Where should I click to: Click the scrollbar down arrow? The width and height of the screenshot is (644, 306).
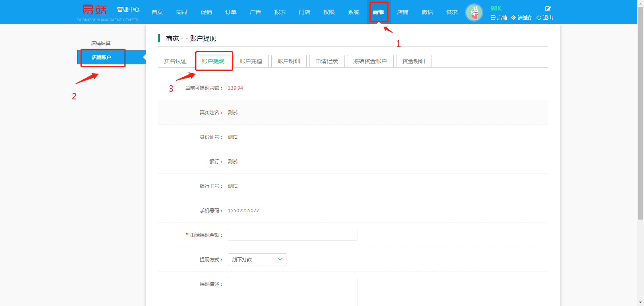click(x=641, y=302)
